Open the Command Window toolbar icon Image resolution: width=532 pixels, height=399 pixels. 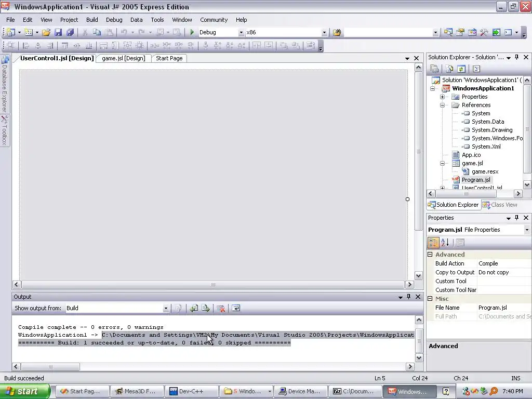(x=508, y=32)
